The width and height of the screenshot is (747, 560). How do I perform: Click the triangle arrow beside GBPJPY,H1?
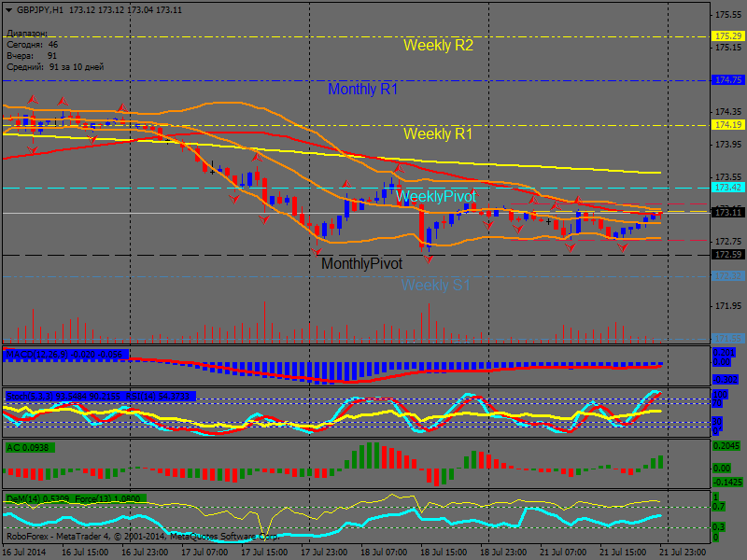tap(8, 9)
